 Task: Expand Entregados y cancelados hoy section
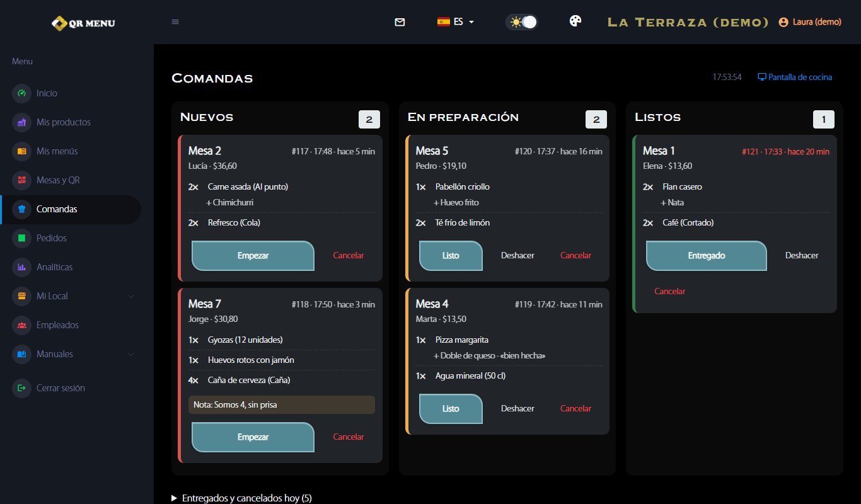click(241, 498)
